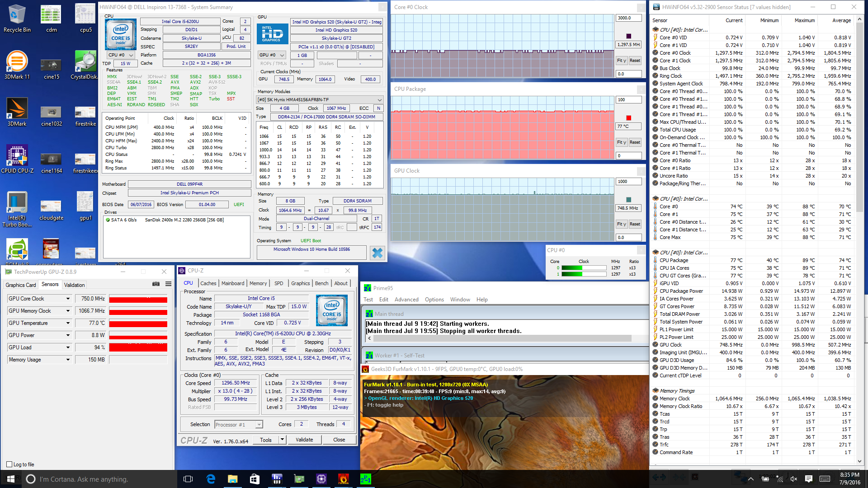The height and width of the screenshot is (488, 868).
Task: Take a GPU-Z screenshot with camera icon
Action: pos(156,284)
